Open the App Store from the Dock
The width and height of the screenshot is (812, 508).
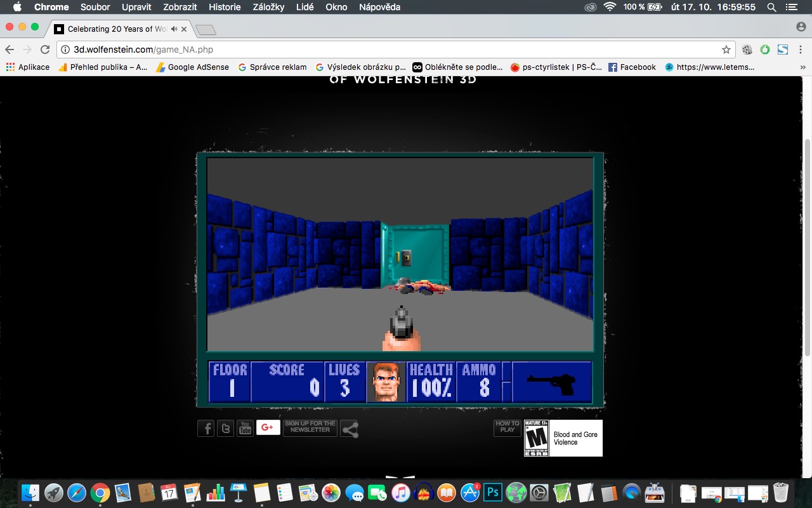(x=470, y=492)
